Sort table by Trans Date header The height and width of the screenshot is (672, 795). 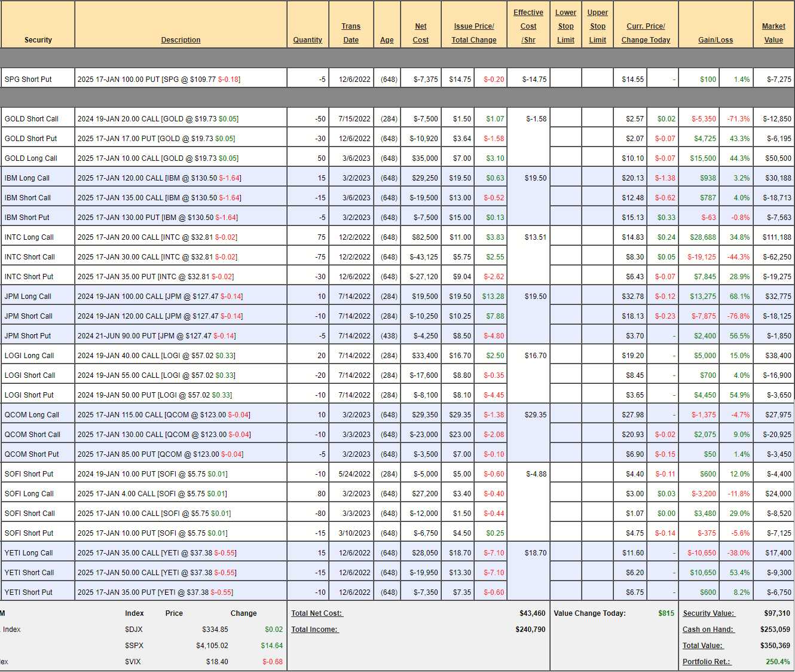tap(351, 33)
